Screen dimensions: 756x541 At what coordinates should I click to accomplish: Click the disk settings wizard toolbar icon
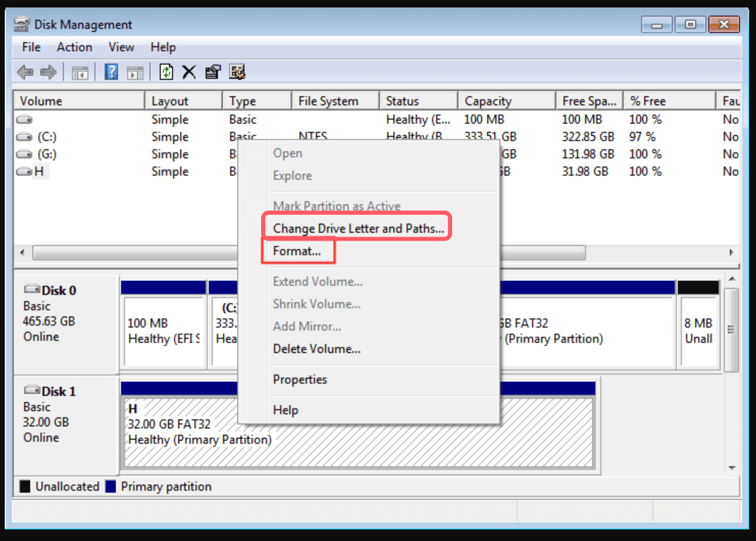[x=237, y=72]
